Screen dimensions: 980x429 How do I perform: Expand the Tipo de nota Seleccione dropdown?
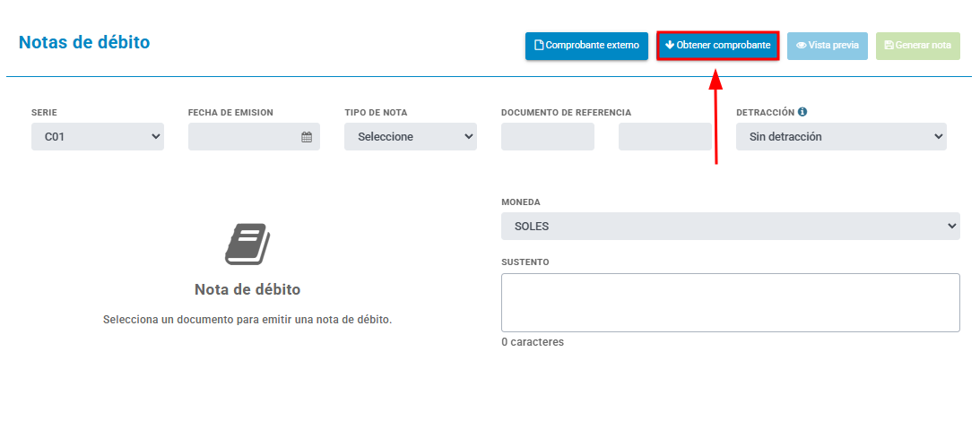(x=411, y=137)
